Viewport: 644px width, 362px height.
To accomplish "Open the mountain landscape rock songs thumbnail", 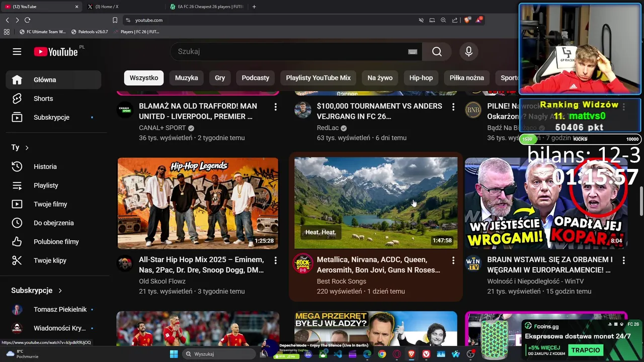I will (x=376, y=203).
